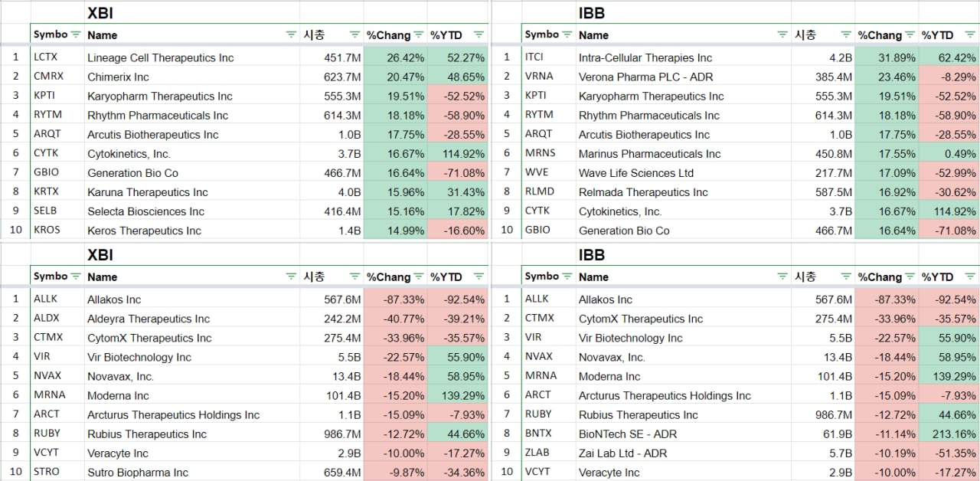The image size is (980, 481).
Task: Click the ITCI symbol cell
Action: 549,57
